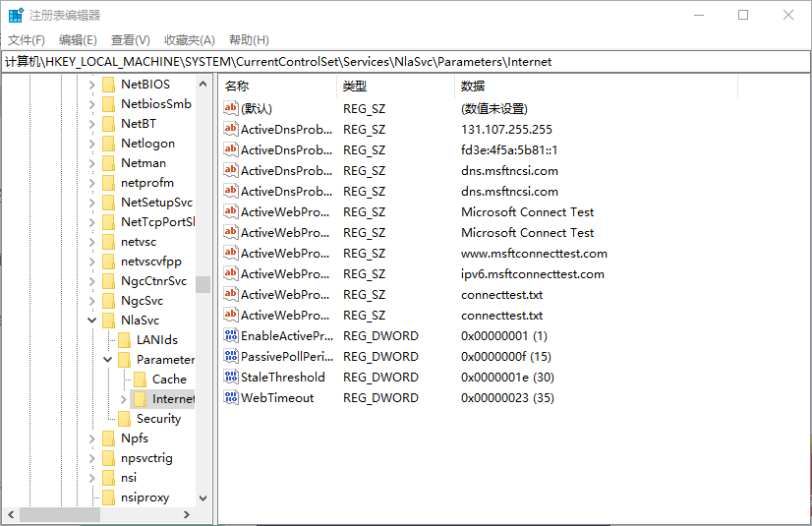Click icon of www.msftconnecttest.com value row
The width and height of the screenshot is (812, 526).
coord(231,254)
